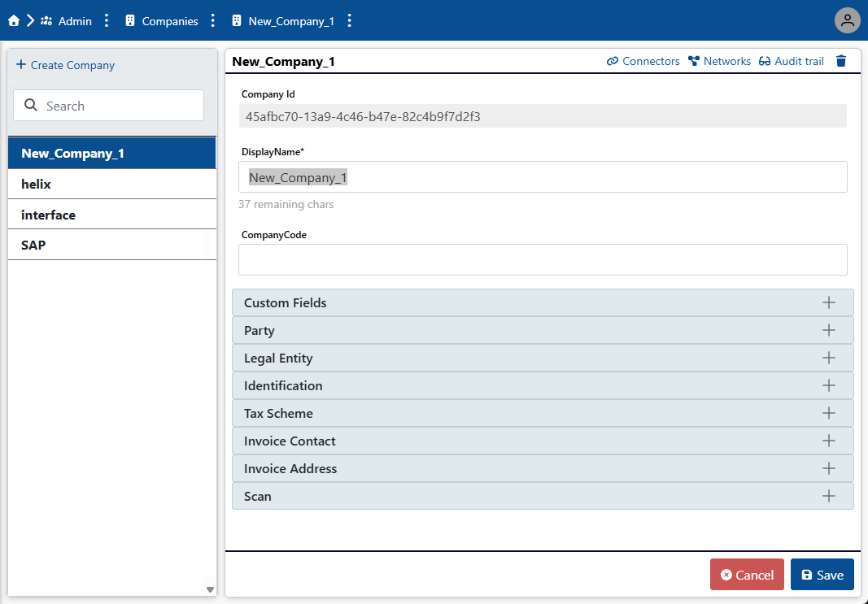Viewport: 868px width, 604px height.
Task: Open the Connectors link
Action: (643, 61)
